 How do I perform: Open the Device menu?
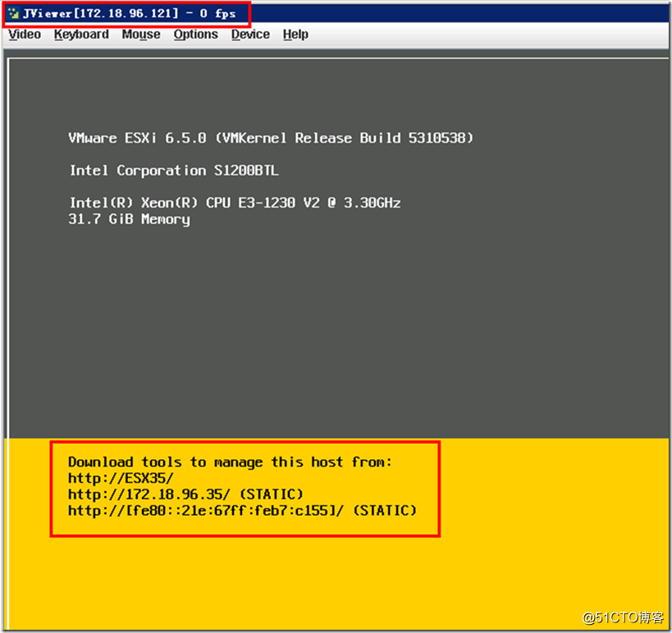click(250, 34)
